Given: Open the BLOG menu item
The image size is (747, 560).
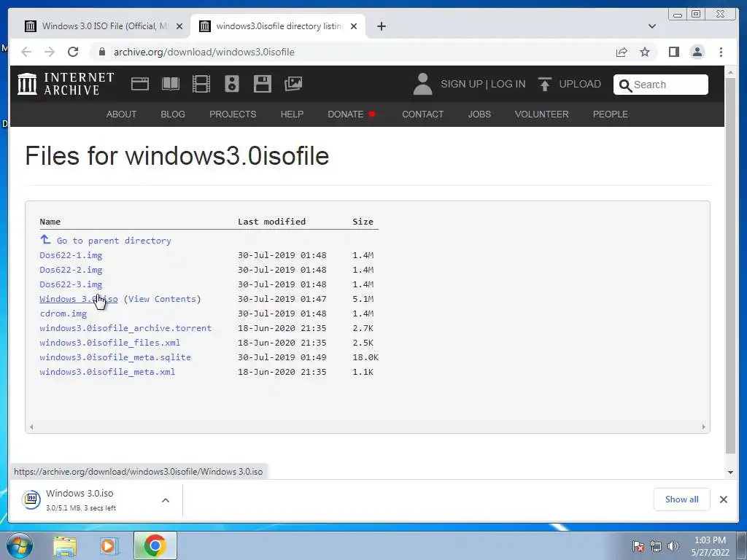Looking at the screenshot, I should click(x=173, y=114).
